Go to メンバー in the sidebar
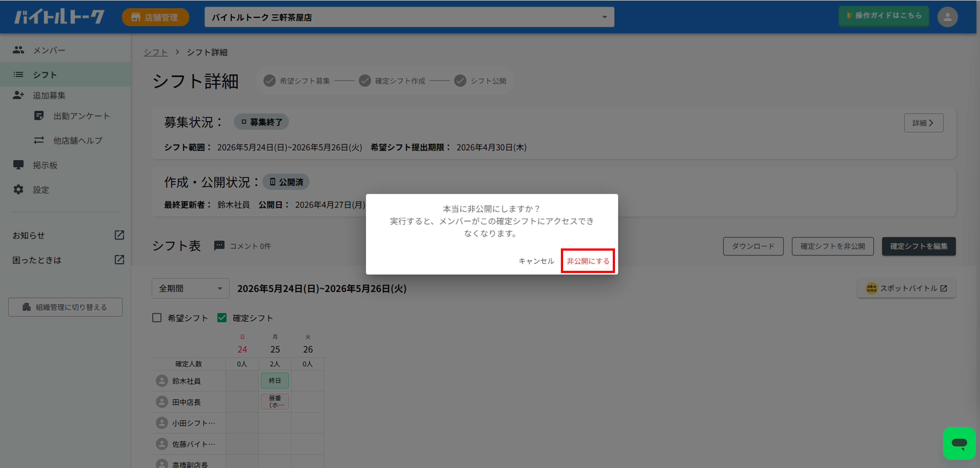Screen dimensions: 980x468 [x=66, y=50]
